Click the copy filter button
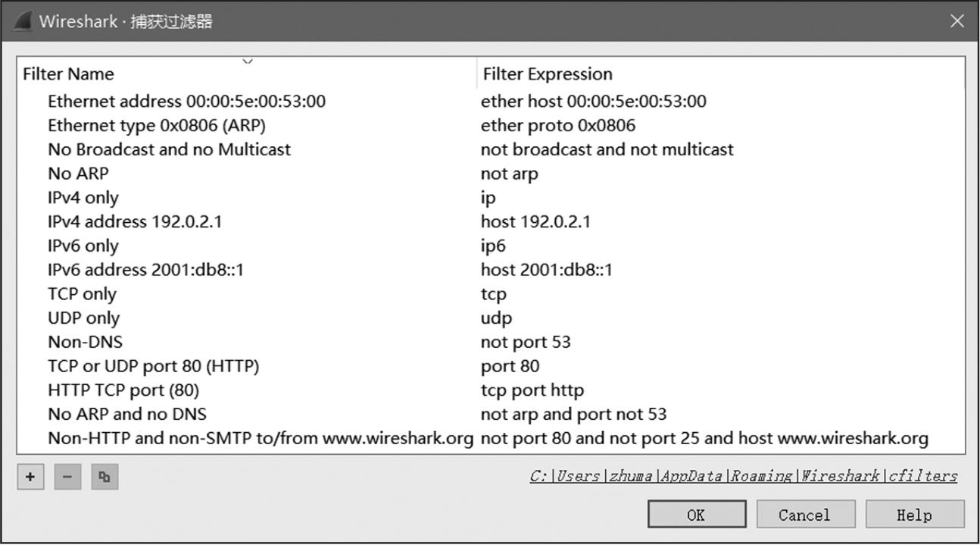 (x=105, y=478)
